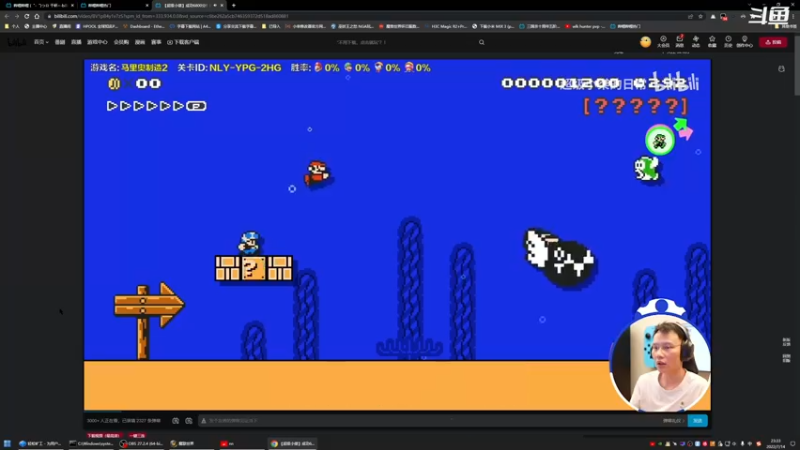Screen dimensions: 800x450
Task: Open the 历史 watch history icon
Action: tap(728, 42)
